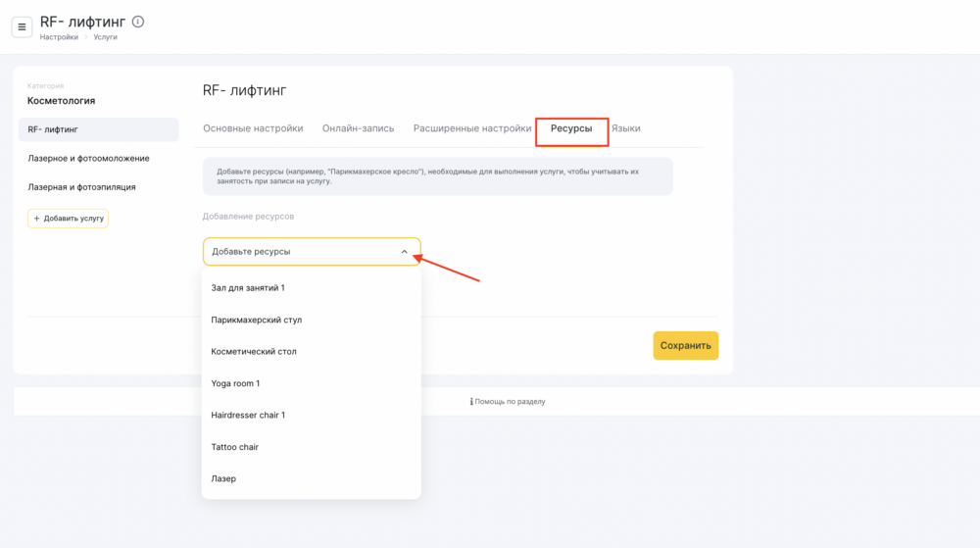
Task: Go to the Расширенные настройки tab
Action: click(x=472, y=128)
